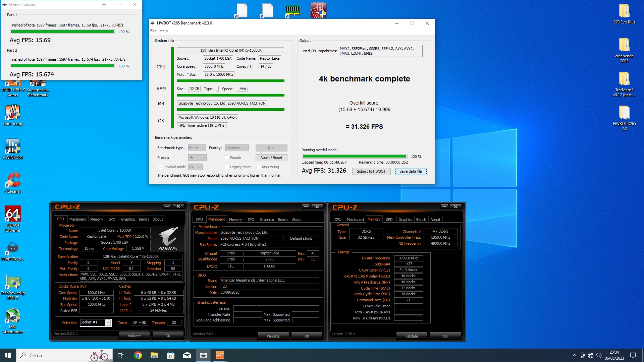Switch to SPD tab in the Mainboard CPU-Z window
The height and width of the screenshot is (362, 644).
click(251, 220)
